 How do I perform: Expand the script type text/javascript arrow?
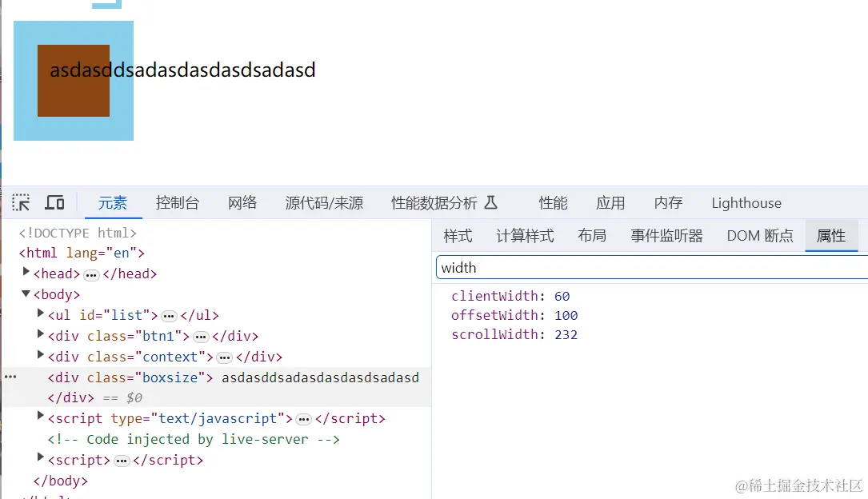(x=40, y=416)
